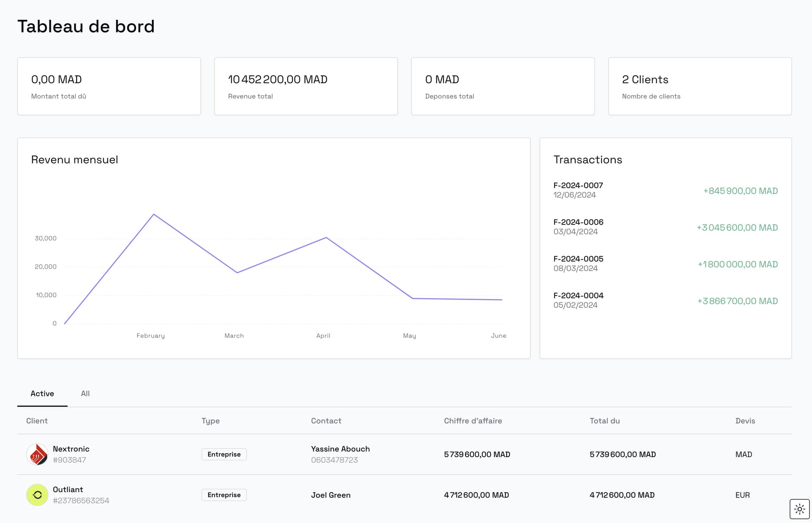
Task: Click the Entreprise badge in Outliant row
Action: 224,495
